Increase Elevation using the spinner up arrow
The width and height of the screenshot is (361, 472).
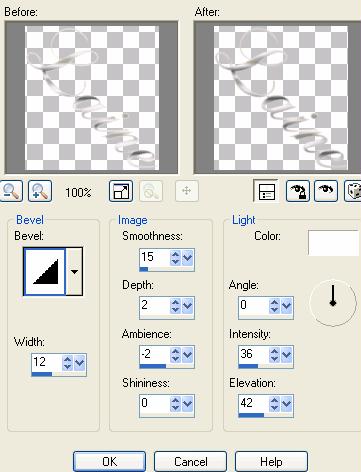click(274, 400)
